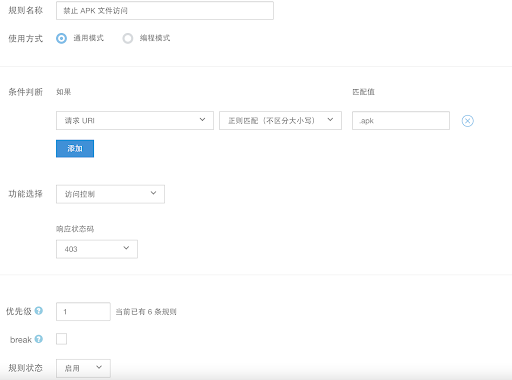The height and width of the screenshot is (380, 512).
Task: Click the chevron arrow of 启用 dropdown
Action: click(99, 367)
